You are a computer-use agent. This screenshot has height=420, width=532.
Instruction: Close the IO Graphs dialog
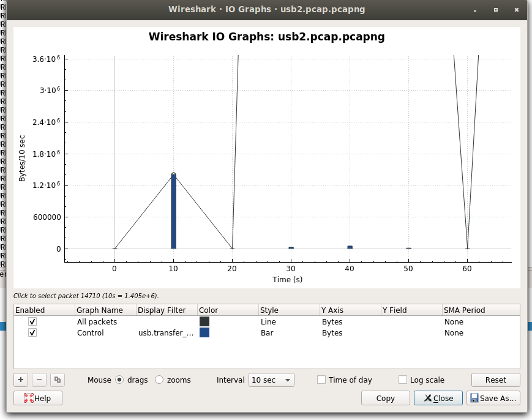pyautogui.click(x=438, y=398)
